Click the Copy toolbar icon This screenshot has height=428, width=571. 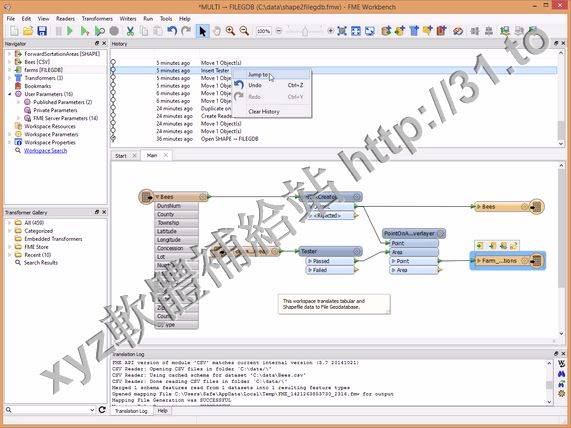[144, 31]
